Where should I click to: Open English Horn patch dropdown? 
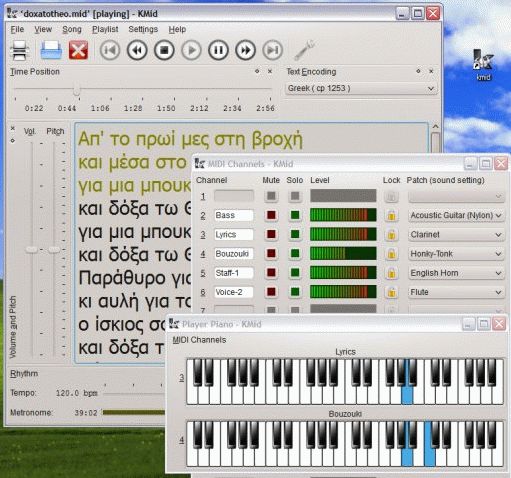(x=456, y=273)
